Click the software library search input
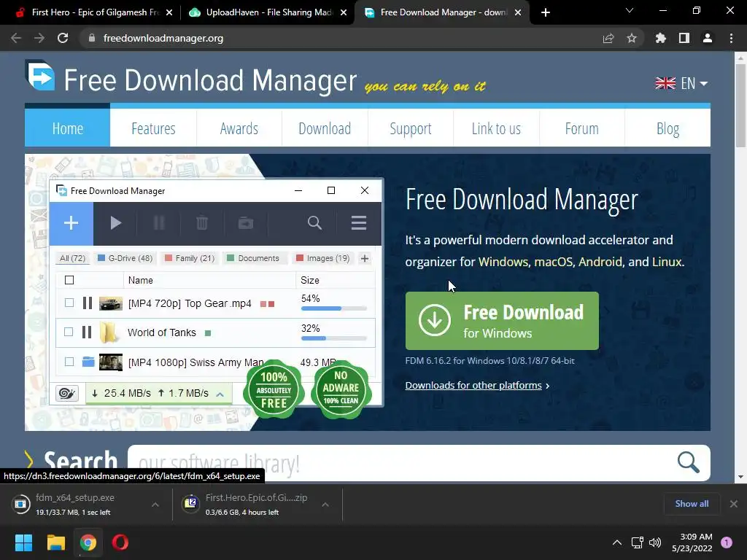 [x=400, y=463]
